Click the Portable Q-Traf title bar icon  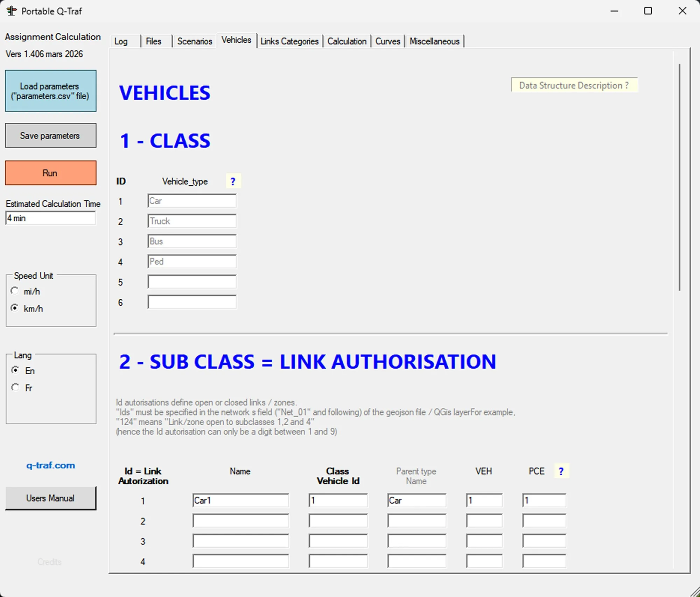pos(11,11)
